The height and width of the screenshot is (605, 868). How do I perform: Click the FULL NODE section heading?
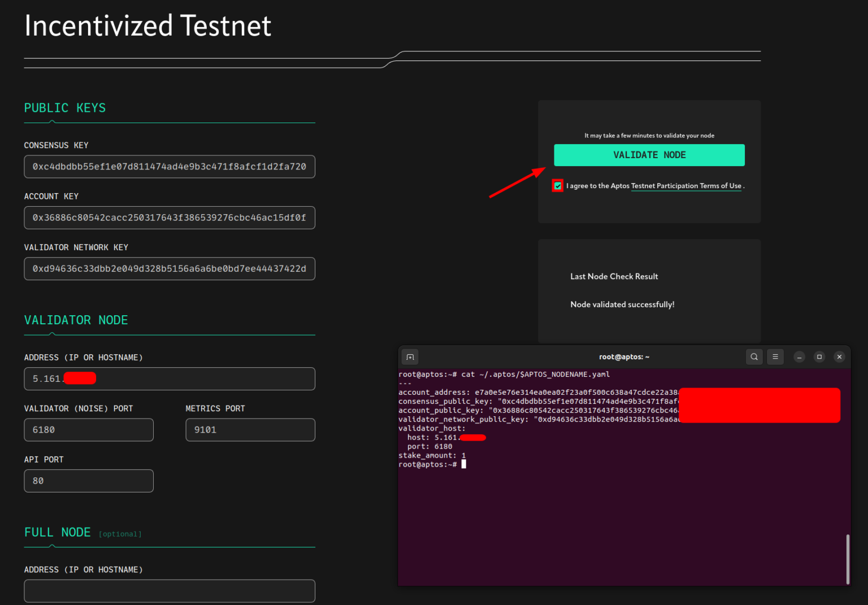[x=58, y=532]
